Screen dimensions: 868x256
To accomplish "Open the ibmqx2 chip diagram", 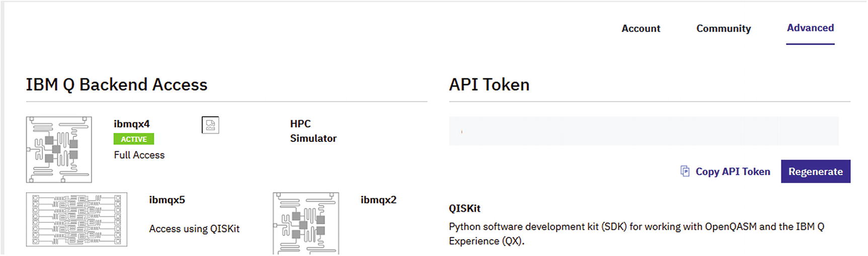I will 305,223.
